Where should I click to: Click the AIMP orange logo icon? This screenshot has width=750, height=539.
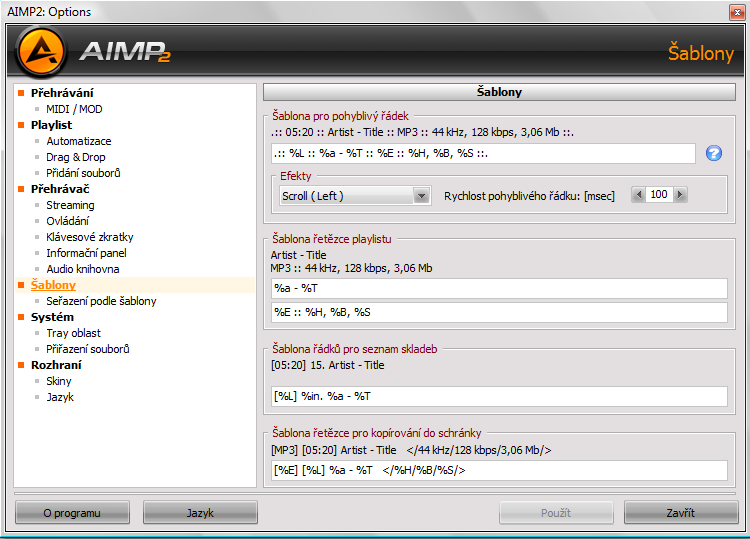[41, 51]
